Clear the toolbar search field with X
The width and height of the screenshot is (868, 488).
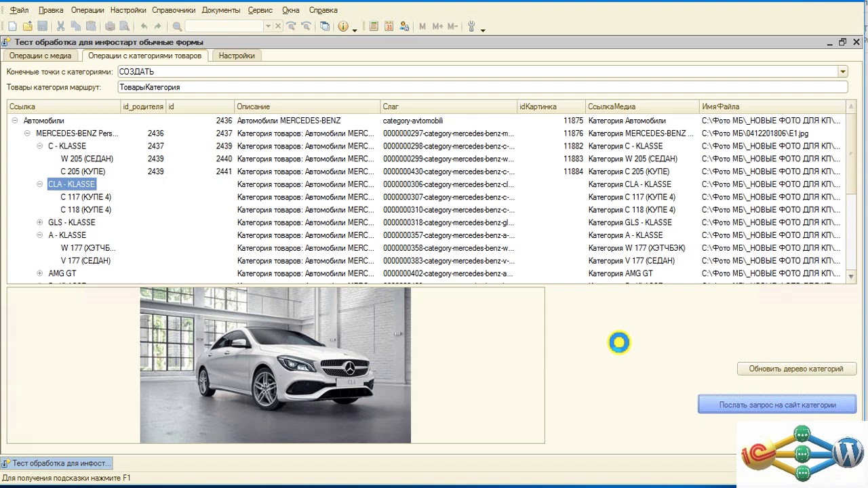point(278,26)
